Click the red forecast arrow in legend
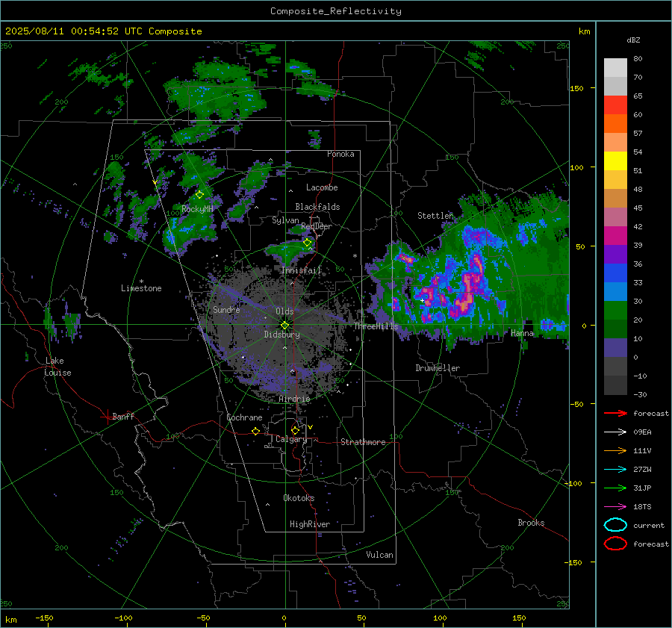Viewport: 672px width, 628px height. tap(615, 413)
